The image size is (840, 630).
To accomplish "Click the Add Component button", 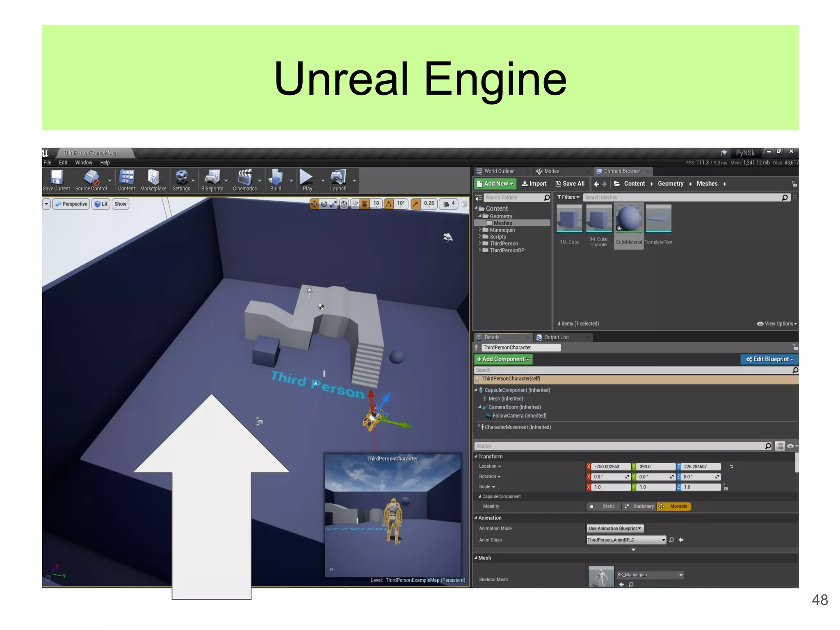I will (x=503, y=359).
